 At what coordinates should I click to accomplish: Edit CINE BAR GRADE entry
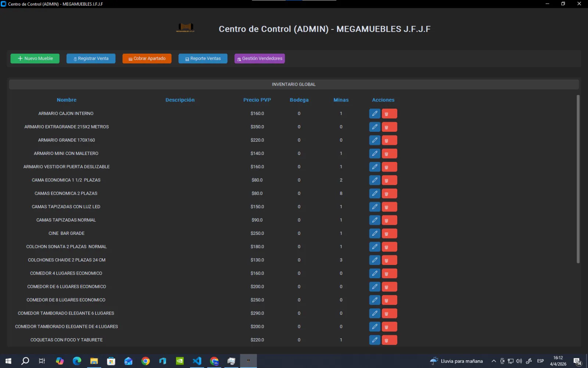click(374, 233)
